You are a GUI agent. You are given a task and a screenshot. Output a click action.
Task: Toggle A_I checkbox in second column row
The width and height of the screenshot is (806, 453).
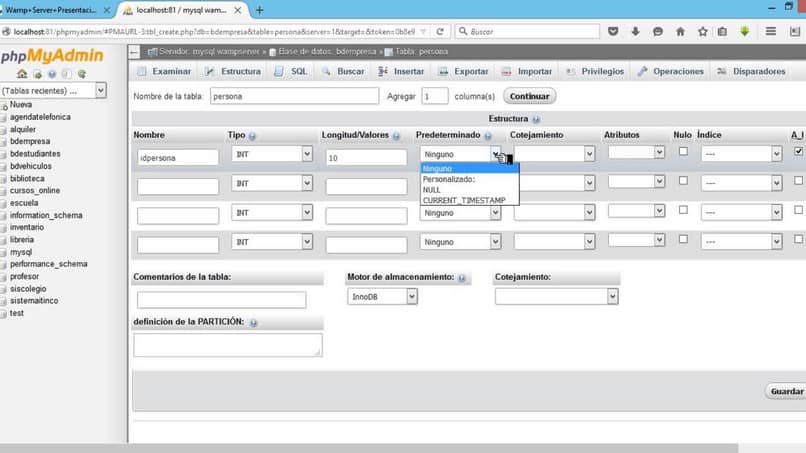click(x=798, y=180)
